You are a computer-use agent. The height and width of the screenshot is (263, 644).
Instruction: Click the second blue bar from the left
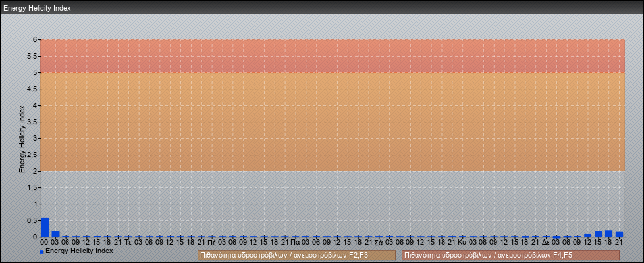click(56, 234)
